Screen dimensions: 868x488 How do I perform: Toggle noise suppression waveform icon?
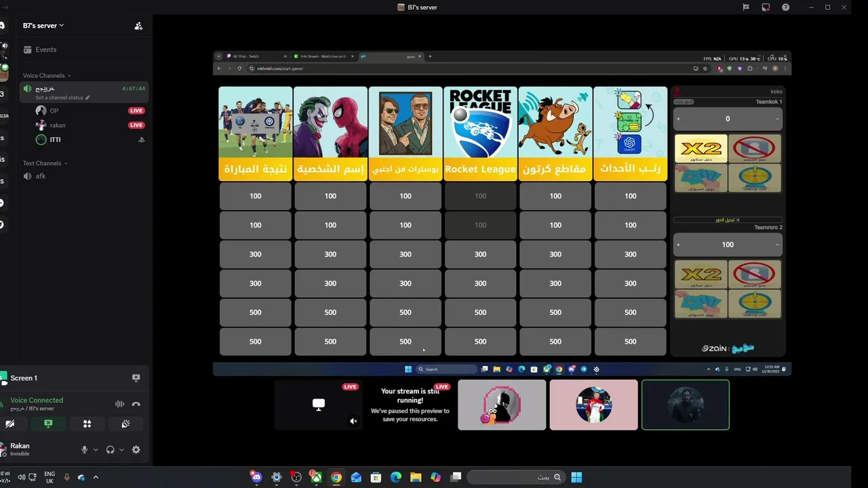tap(119, 404)
